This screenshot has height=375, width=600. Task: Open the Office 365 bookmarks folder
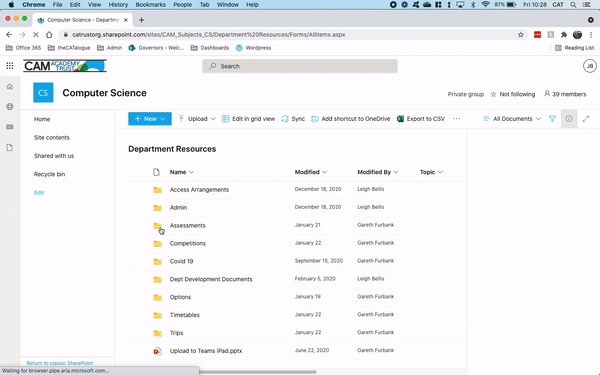click(23, 48)
